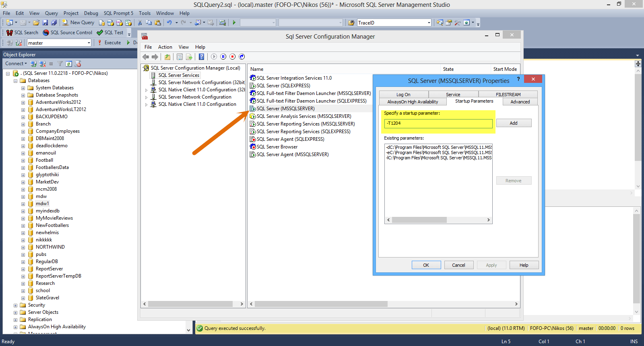
Task: Click the green Start Debugging play icon
Action: coord(234,23)
